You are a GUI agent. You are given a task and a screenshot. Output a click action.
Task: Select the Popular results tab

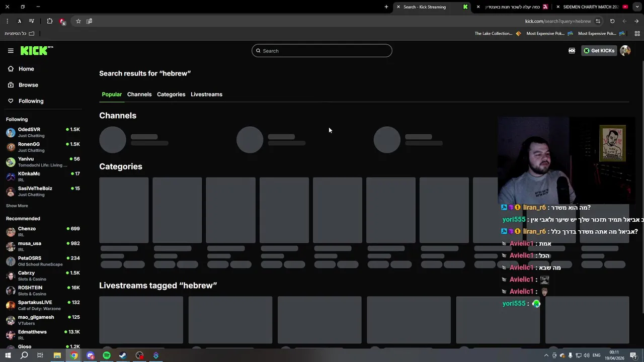pyautogui.click(x=112, y=95)
